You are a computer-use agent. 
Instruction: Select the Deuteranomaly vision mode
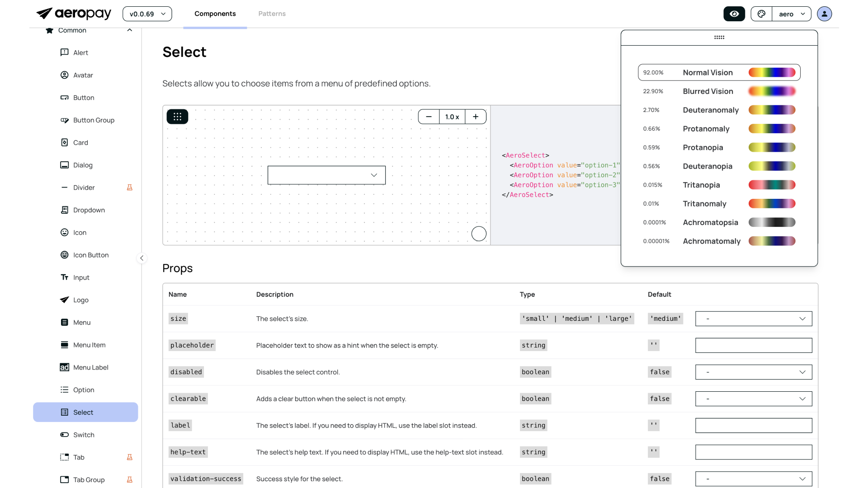710,110
